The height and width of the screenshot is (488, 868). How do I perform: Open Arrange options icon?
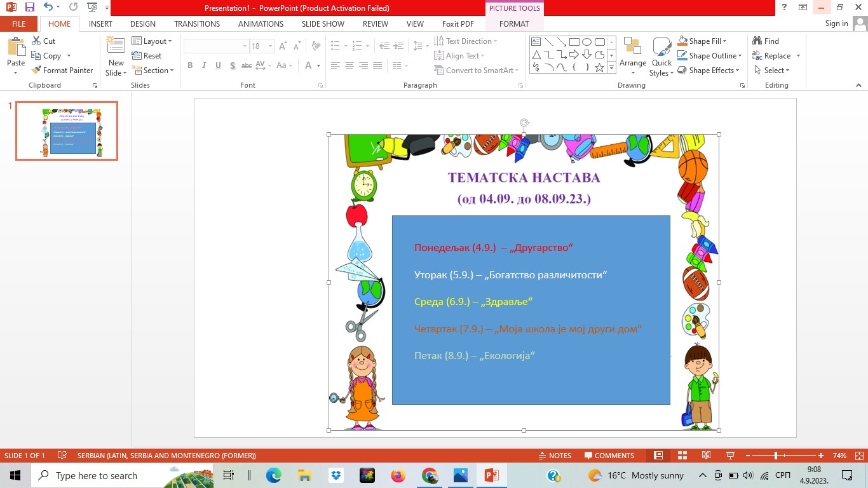(632, 47)
